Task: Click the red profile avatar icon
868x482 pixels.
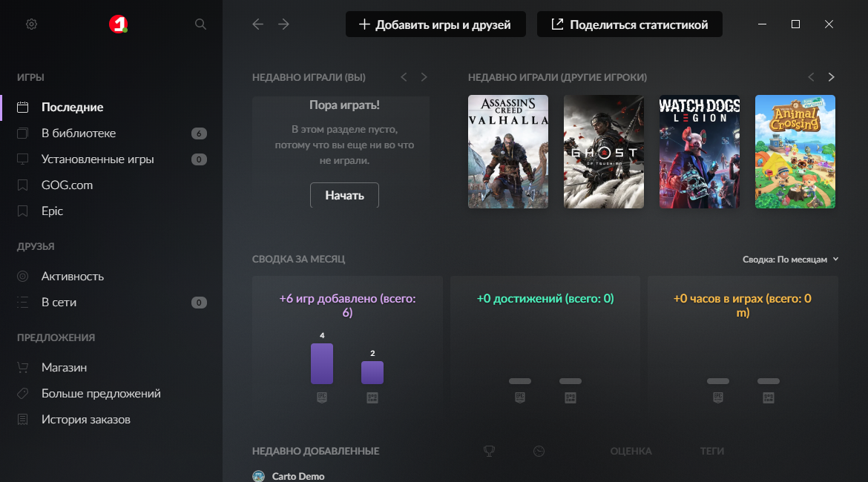Action: coord(118,24)
